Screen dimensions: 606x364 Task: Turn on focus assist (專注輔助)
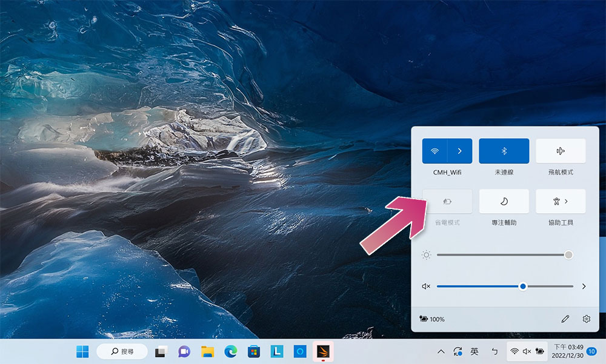pos(504,201)
